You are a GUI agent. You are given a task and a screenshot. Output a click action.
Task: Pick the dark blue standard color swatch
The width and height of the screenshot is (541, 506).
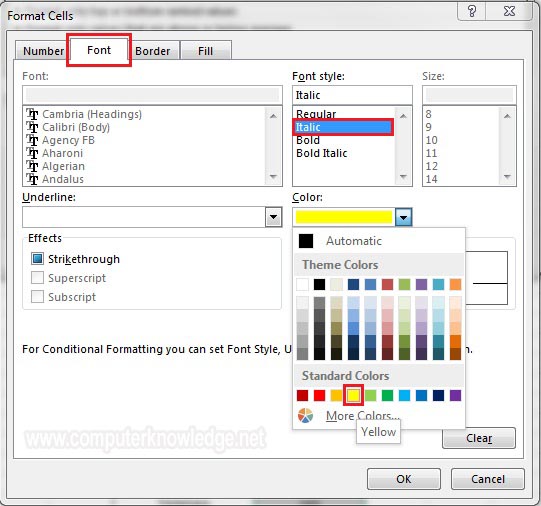[438, 395]
